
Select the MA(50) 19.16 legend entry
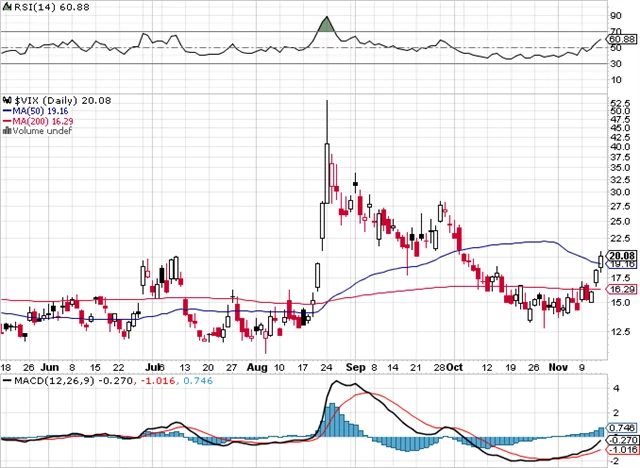(x=33, y=110)
